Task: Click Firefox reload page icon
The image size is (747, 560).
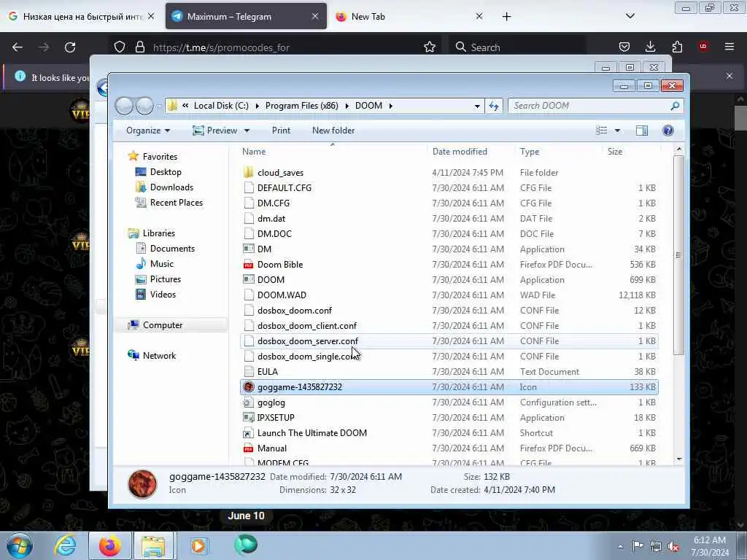Action: pyautogui.click(x=70, y=47)
